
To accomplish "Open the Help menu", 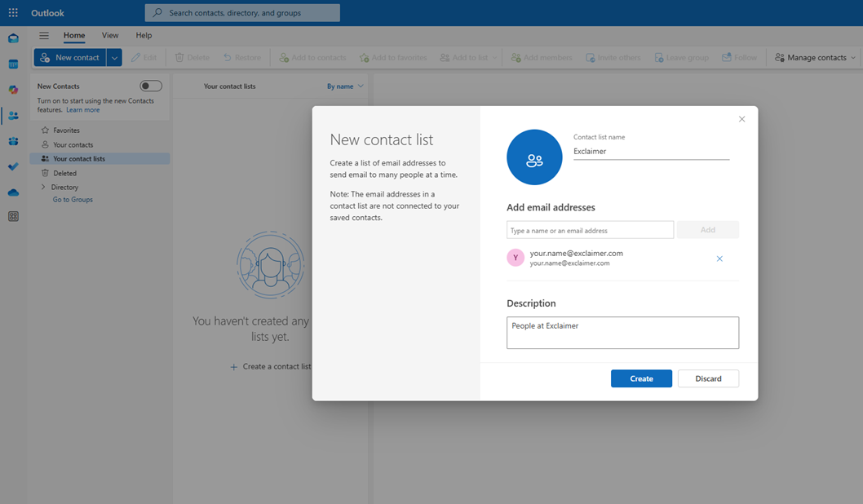I will tap(144, 35).
